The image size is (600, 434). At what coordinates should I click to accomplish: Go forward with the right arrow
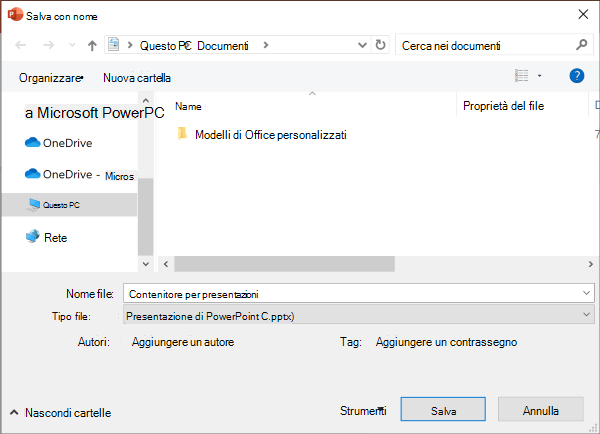(x=48, y=45)
